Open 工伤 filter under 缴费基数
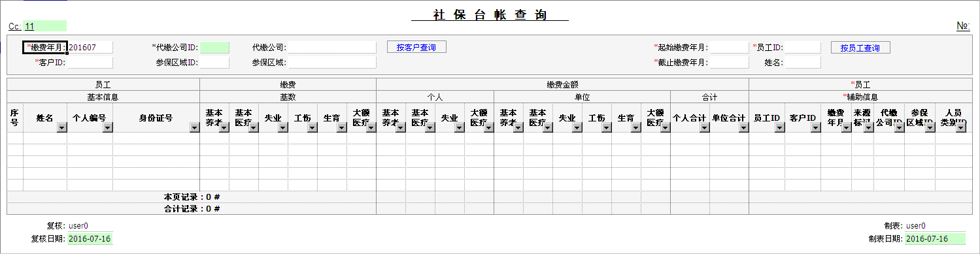 point(312,128)
